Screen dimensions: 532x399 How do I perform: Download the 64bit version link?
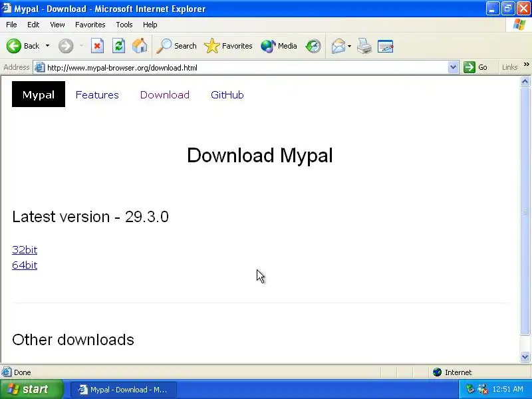click(25, 265)
